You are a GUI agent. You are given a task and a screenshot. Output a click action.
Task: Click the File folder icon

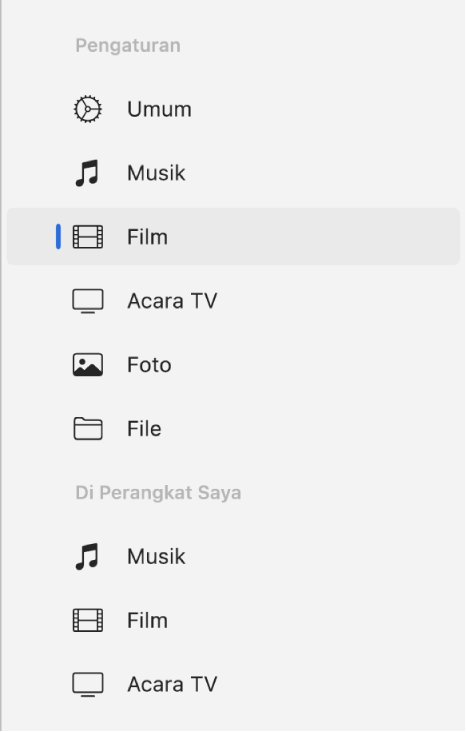(88, 429)
